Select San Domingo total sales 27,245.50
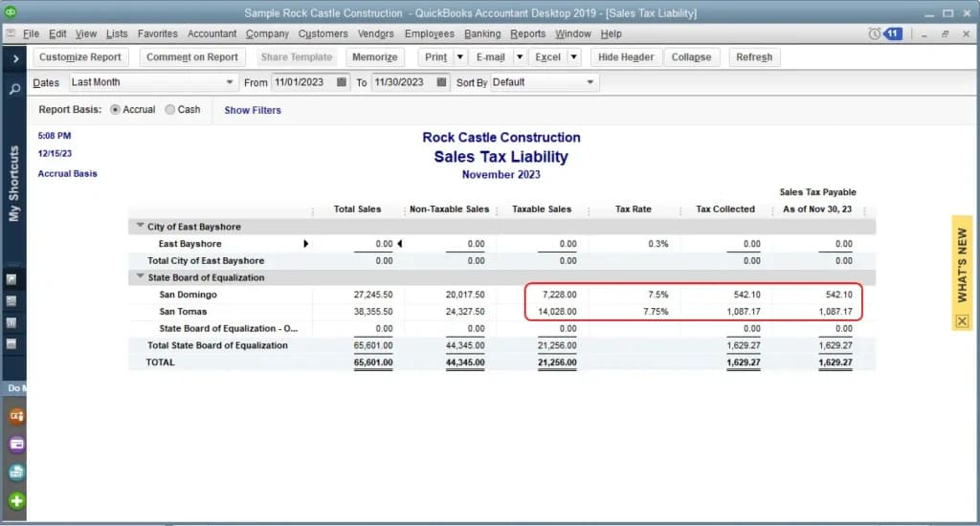Image resolution: width=980 pixels, height=526 pixels. point(373,295)
